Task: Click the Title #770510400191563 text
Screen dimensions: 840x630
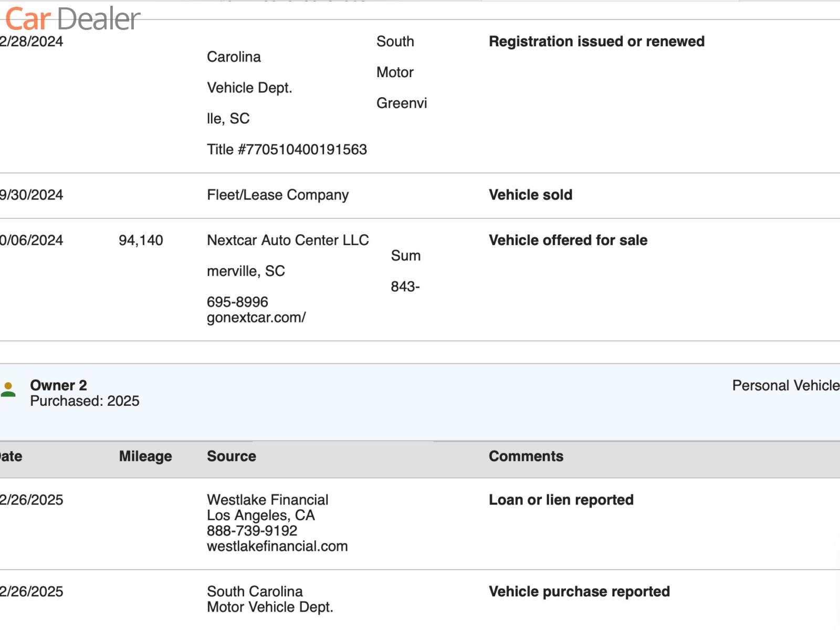Action: [x=287, y=150]
